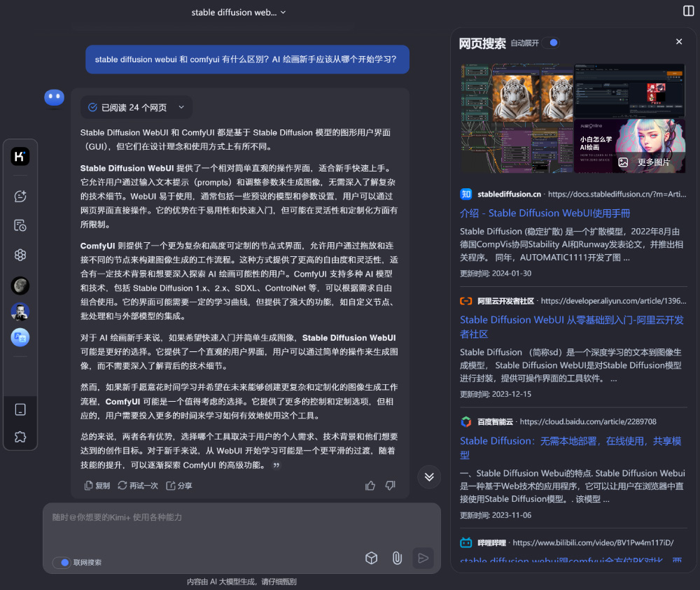Give the response a thumbs down
This screenshot has width=700, height=590.
click(x=390, y=485)
